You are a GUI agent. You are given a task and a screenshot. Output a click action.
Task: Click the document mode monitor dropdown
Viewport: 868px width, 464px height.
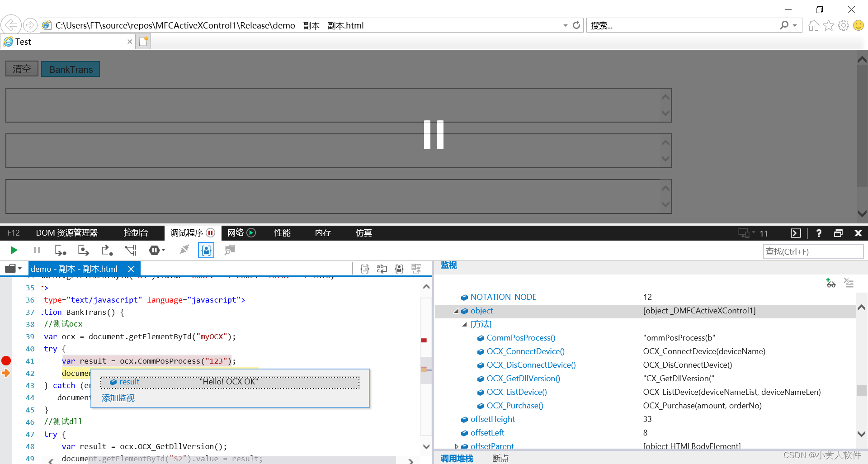point(747,233)
